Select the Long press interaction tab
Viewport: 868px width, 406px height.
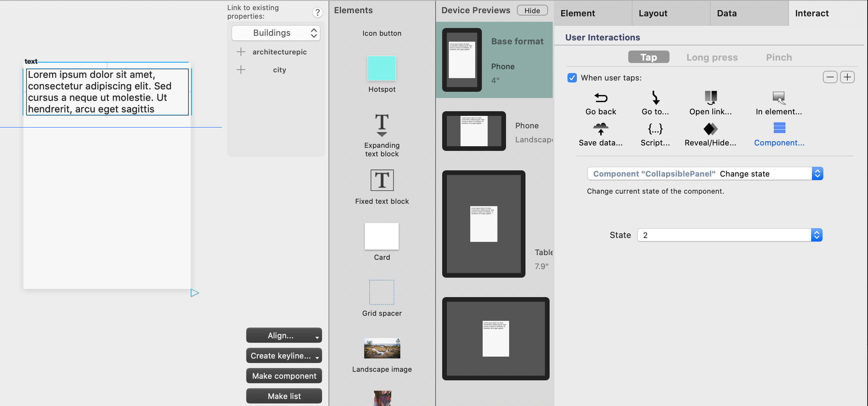pos(712,57)
